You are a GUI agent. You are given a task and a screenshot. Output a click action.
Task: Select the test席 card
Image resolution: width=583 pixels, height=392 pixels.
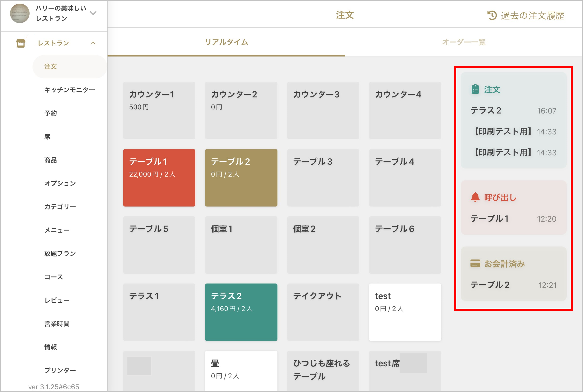[405, 371]
